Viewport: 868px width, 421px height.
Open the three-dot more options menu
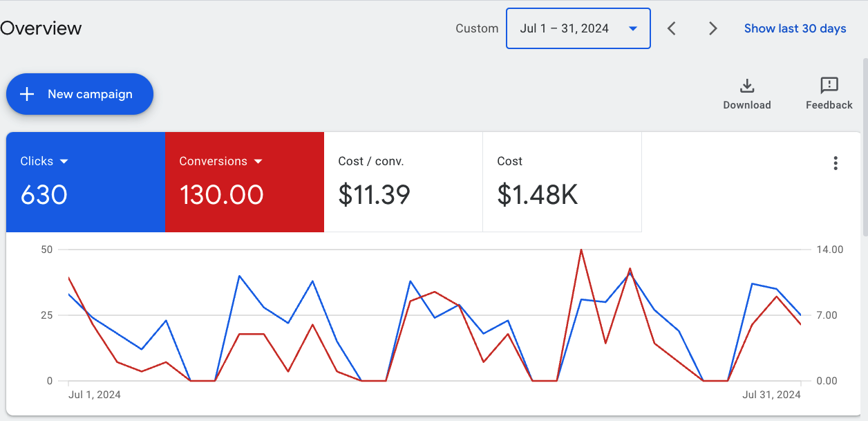tap(836, 163)
